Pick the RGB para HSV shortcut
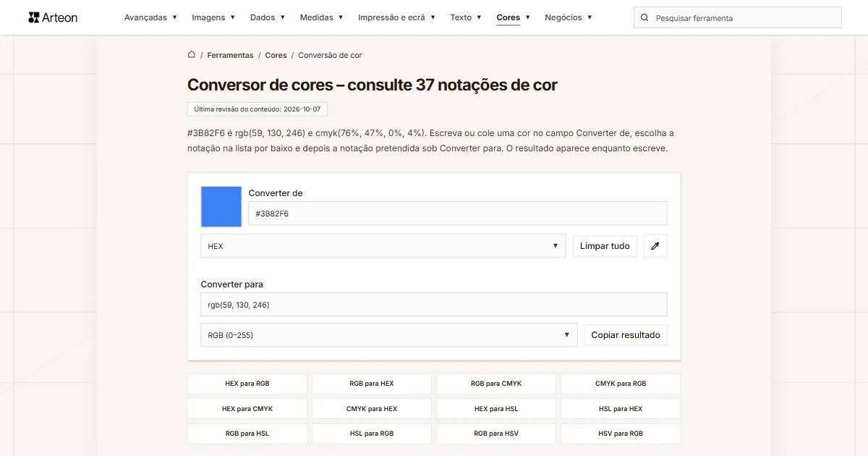 pyautogui.click(x=496, y=434)
